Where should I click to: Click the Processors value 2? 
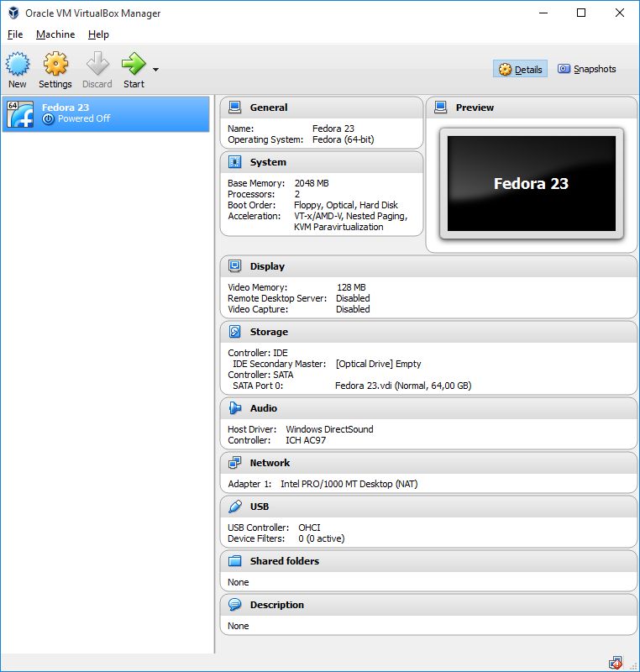coord(296,194)
